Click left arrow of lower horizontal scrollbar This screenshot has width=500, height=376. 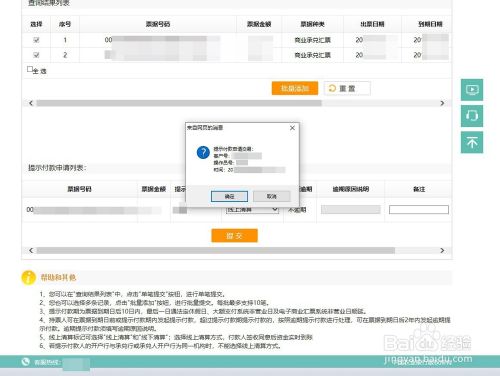tap(31, 250)
